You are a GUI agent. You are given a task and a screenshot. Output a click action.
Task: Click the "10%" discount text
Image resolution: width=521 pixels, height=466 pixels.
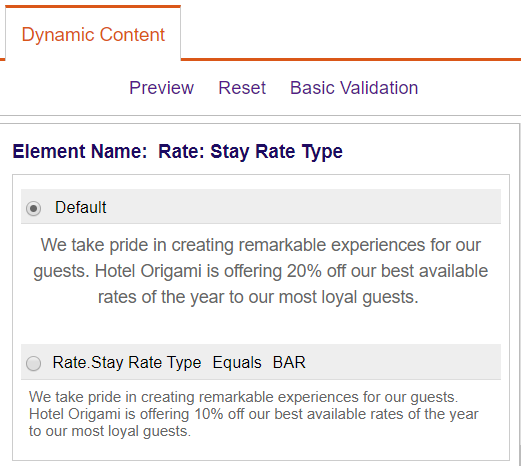209,414
